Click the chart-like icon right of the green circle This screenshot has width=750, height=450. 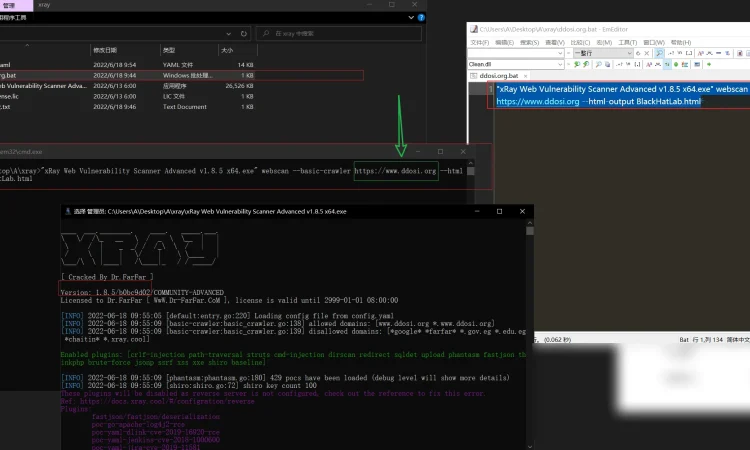(685, 64)
